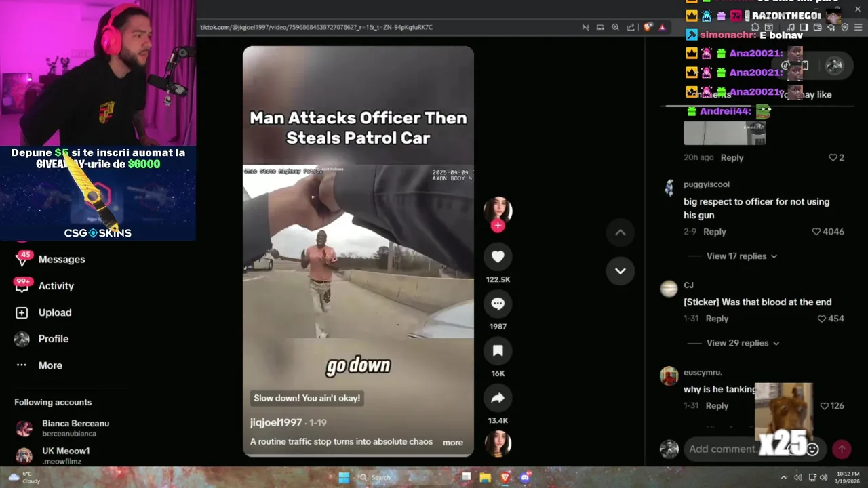Like the video with the heart icon
The image size is (868, 488).
(x=498, y=257)
